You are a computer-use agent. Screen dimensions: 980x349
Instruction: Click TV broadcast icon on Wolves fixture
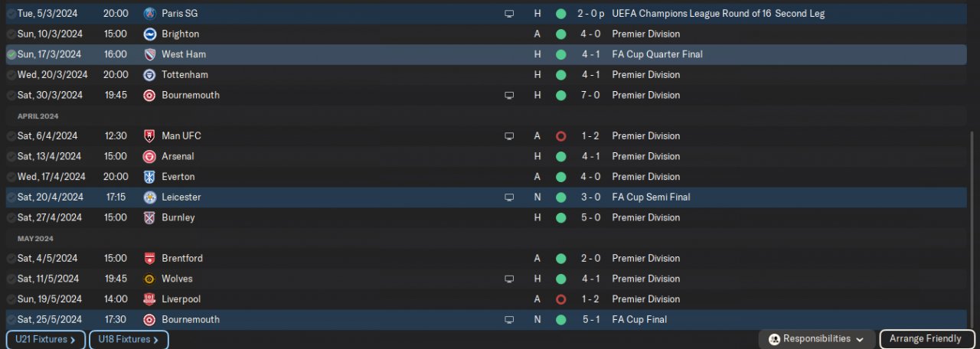509,279
